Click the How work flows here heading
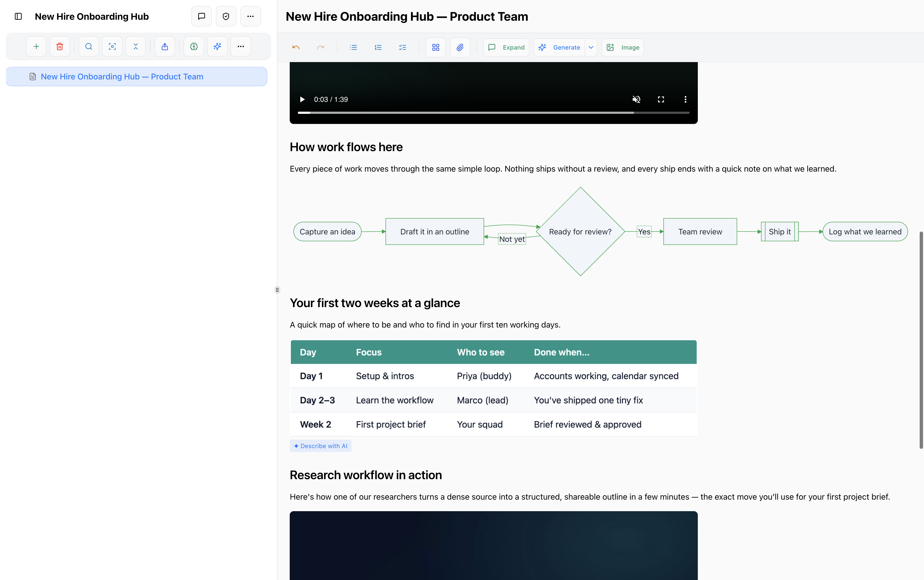924x580 pixels. pyautogui.click(x=346, y=147)
